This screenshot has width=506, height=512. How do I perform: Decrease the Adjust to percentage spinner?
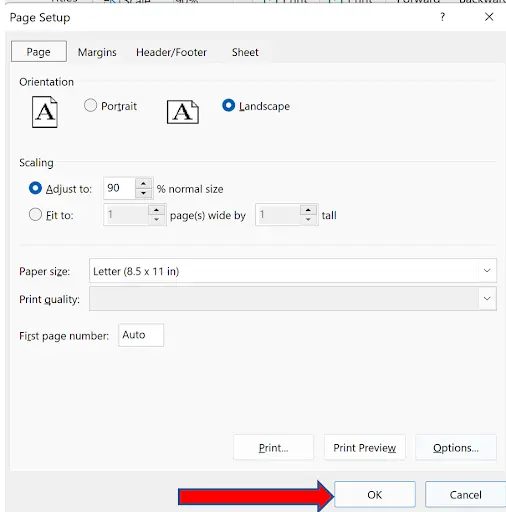(144, 193)
